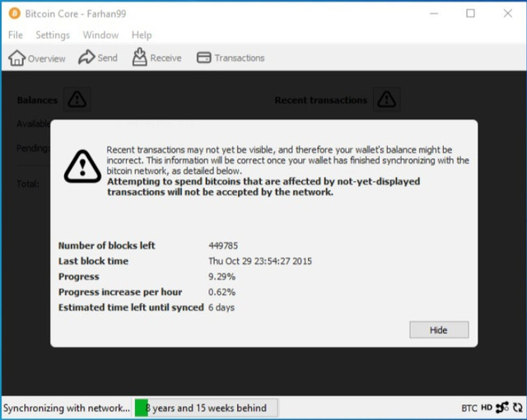Click the 'Progress increase per hour' label
The width and height of the screenshot is (527, 420).
click(x=120, y=292)
